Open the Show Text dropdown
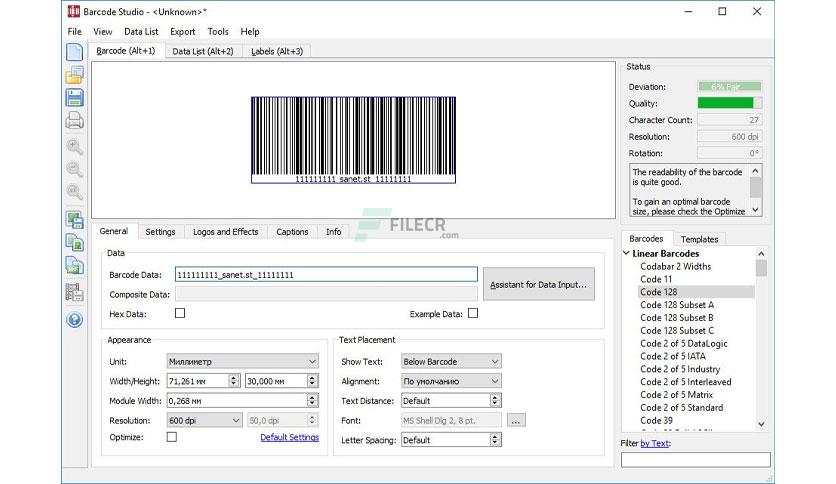The image size is (836, 484). pyautogui.click(x=451, y=361)
